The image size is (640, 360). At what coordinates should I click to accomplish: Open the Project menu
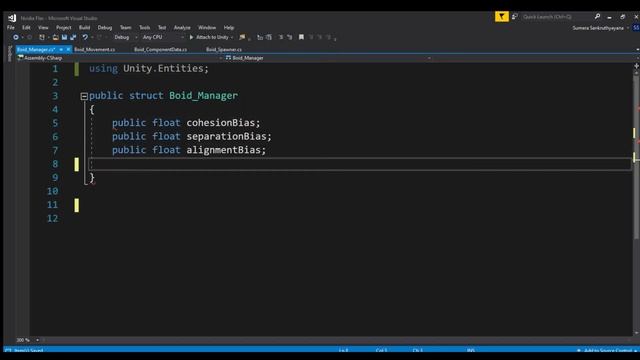tap(63, 27)
